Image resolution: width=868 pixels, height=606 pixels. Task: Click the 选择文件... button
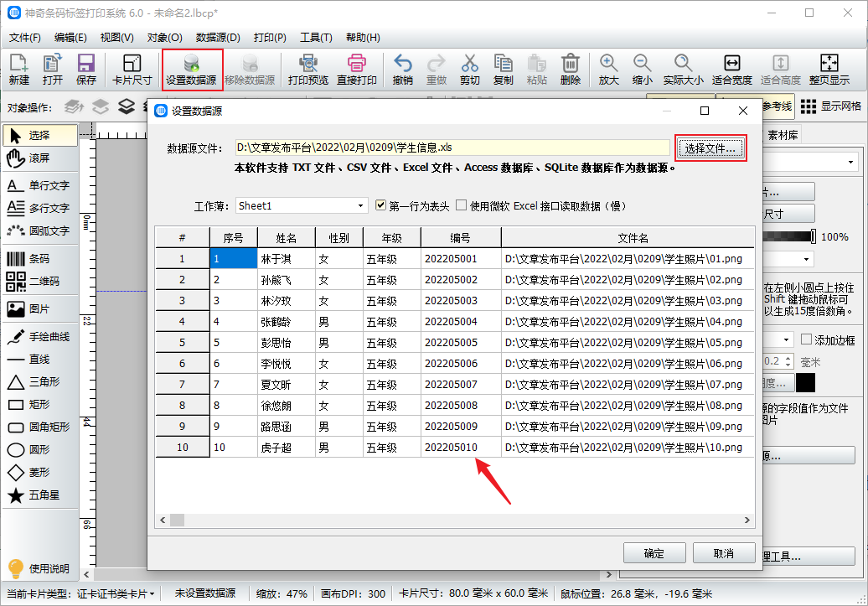710,148
